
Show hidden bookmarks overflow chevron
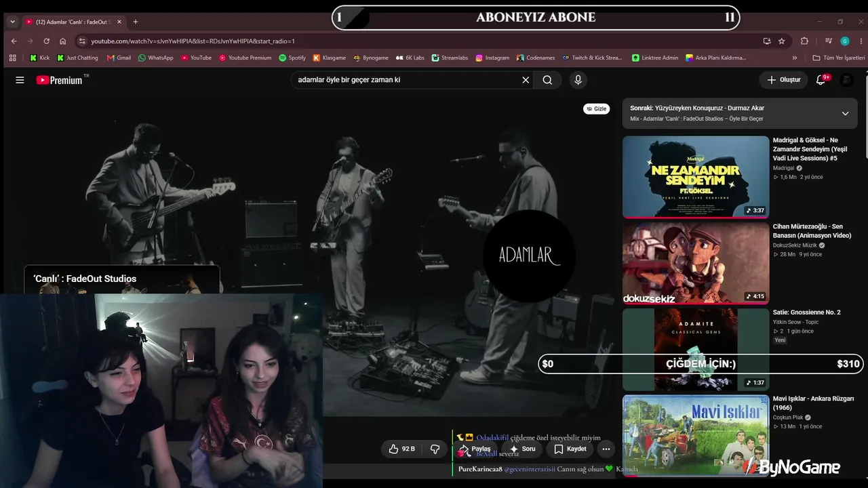(795, 58)
